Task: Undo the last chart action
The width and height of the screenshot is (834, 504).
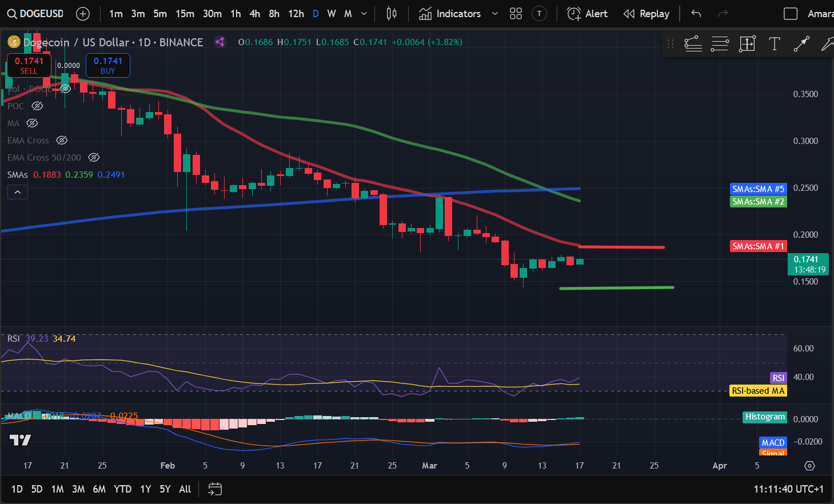Action: pos(696,14)
